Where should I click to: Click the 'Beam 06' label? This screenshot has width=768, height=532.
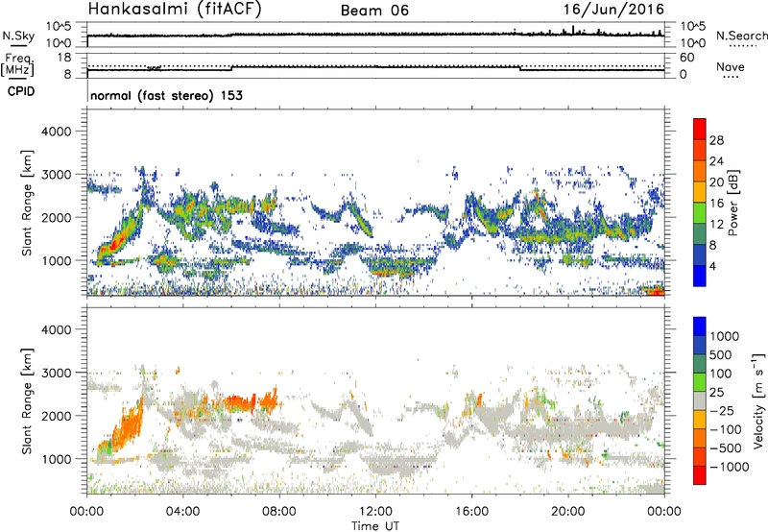pyautogui.click(x=374, y=11)
